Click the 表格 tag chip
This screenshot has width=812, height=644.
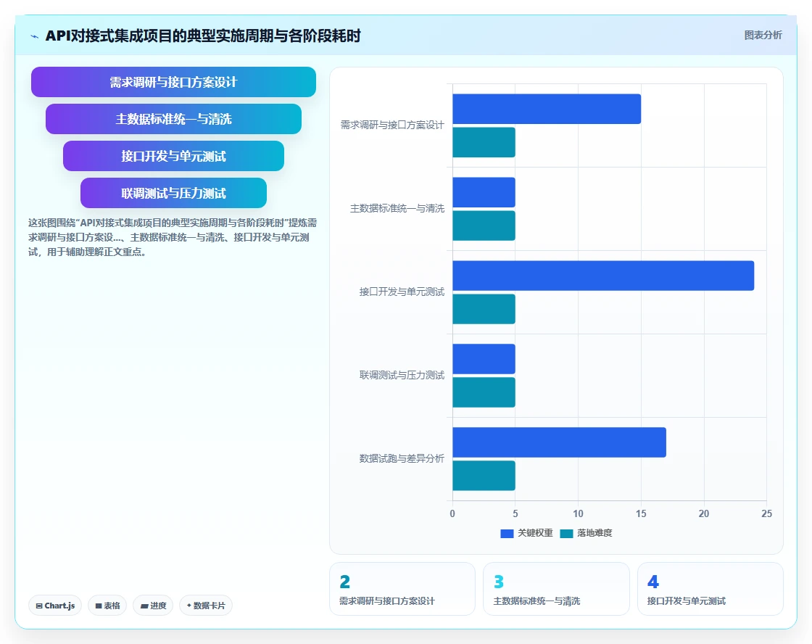pyautogui.click(x=107, y=606)
